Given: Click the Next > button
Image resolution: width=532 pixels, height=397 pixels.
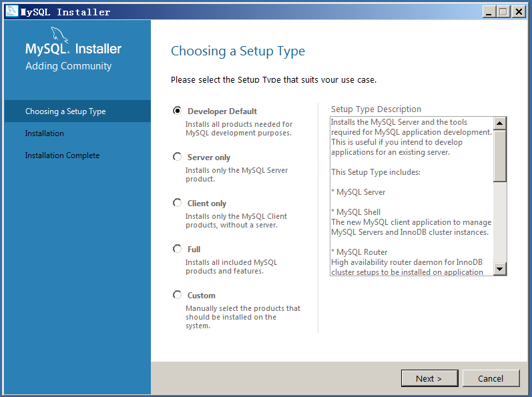Looking at the screenshot, I should pyautogui.click(x=429, y=378).
